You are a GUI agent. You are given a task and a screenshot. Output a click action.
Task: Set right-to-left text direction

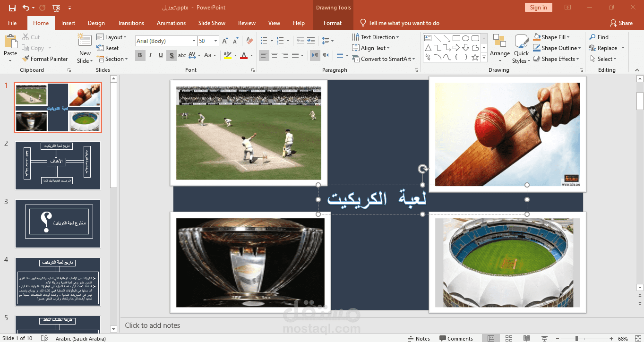pyautogui.click(x=326, y=55)
